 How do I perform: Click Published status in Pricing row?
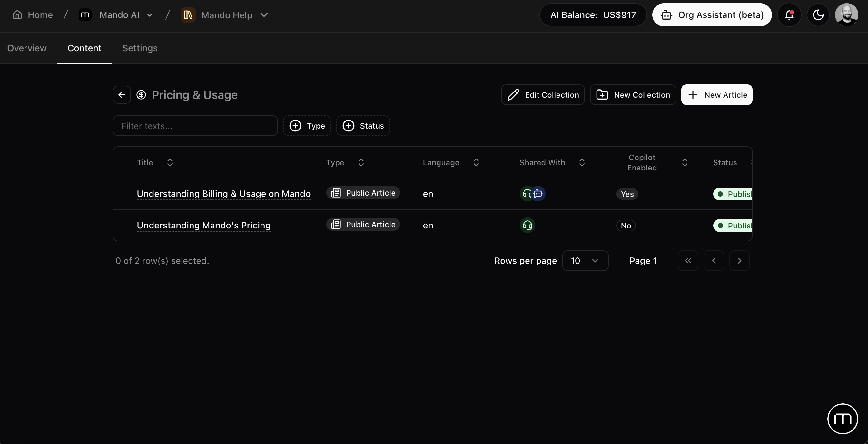click(x=733, y=226)
